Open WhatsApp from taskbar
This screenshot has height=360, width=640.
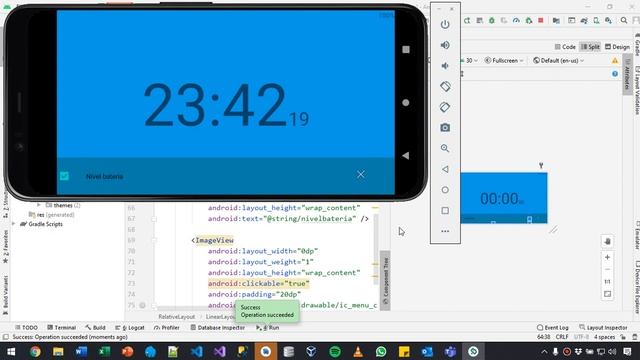point(381,351)
